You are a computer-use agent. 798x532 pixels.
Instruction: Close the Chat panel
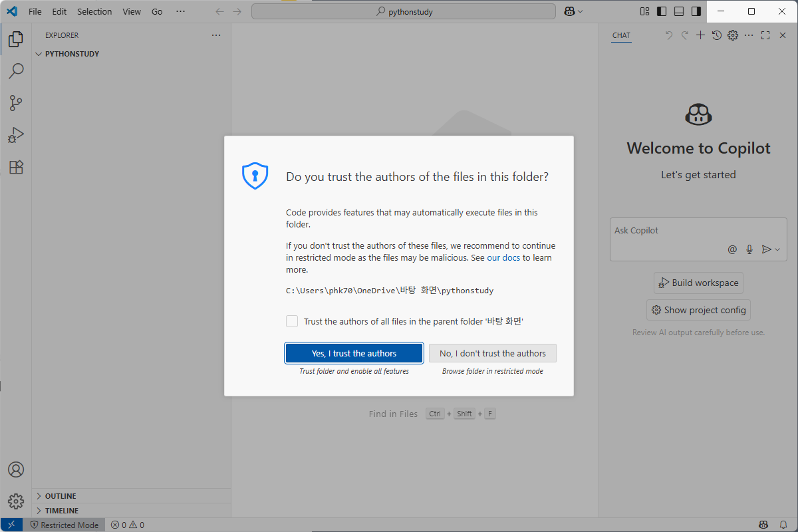click(x=783, y=35)
